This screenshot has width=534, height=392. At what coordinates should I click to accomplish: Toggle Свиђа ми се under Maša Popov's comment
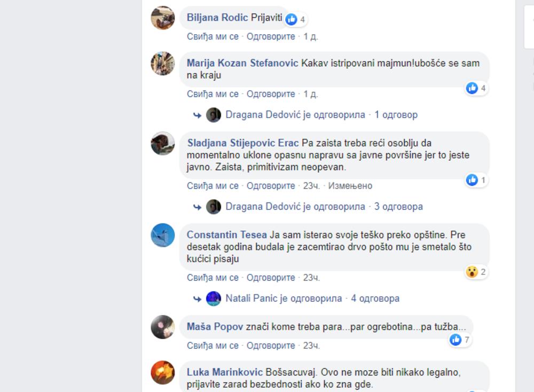click(213, 346)
